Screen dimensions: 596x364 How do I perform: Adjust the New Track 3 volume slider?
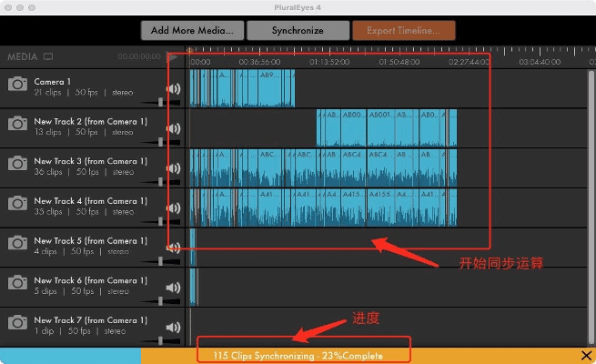[160, 182]
